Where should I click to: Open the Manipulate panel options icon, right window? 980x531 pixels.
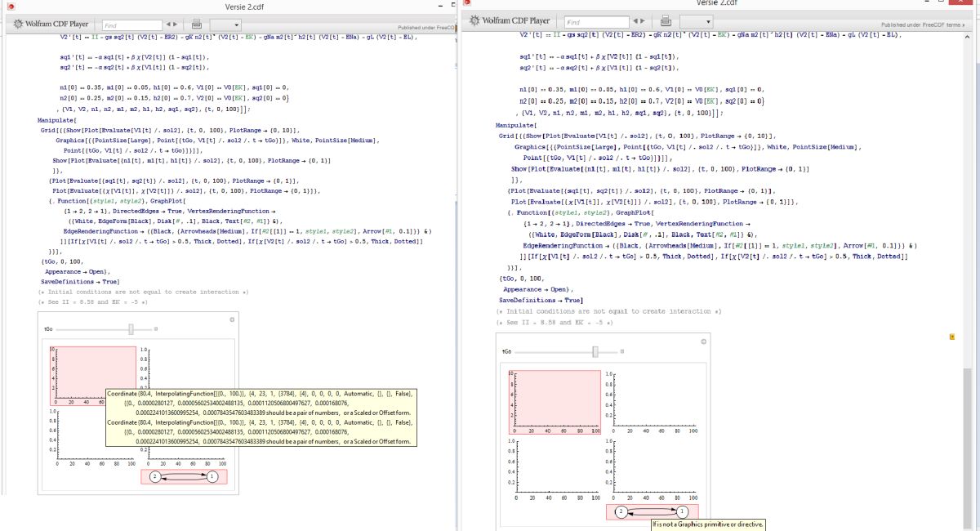[702, 341]
